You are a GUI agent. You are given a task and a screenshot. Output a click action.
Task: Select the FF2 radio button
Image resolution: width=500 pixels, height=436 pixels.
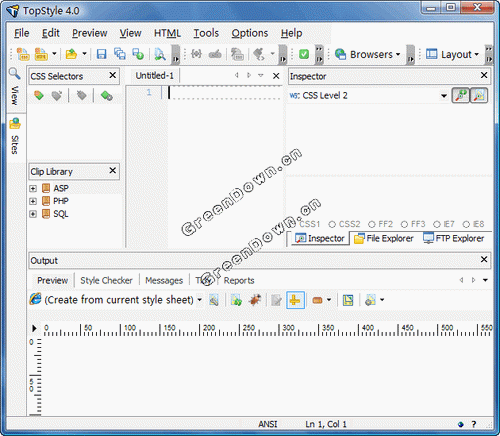coord(372,224)
